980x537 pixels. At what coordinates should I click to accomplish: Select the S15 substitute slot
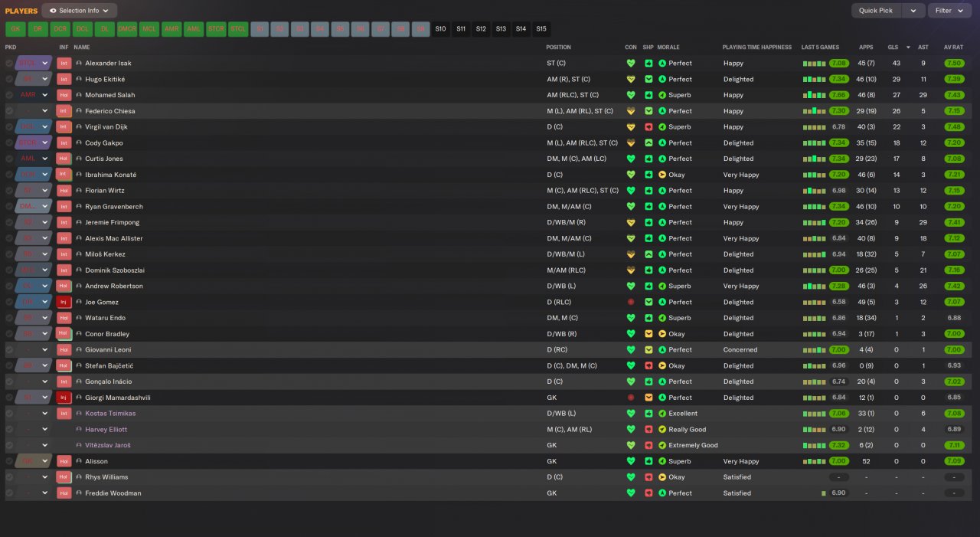(x=541, y=29)
